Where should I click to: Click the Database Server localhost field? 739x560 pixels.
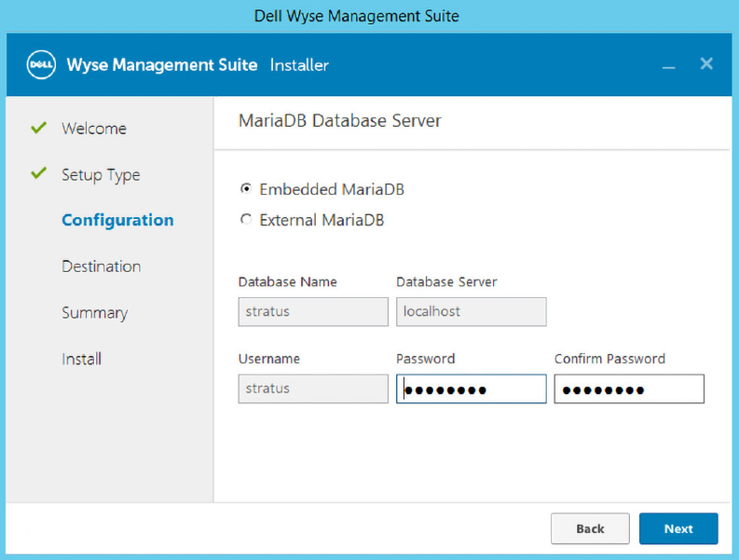tap(472, 311)
